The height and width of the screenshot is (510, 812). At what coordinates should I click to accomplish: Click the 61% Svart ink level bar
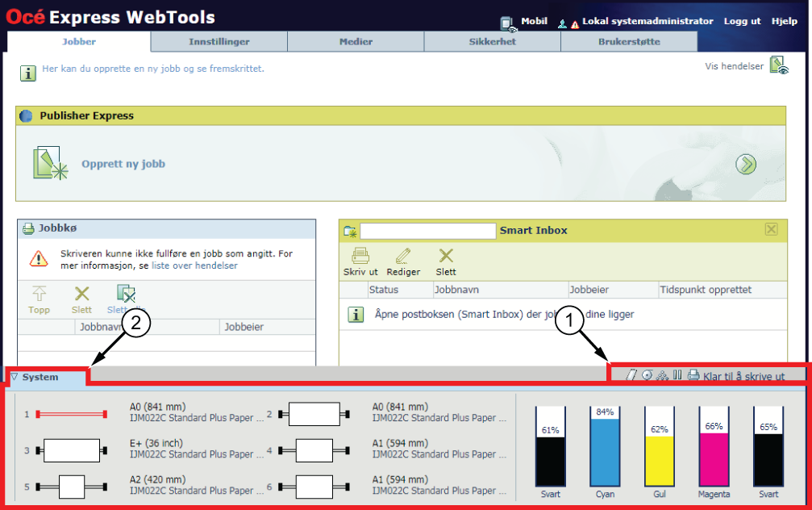click(x=550, y=446)
